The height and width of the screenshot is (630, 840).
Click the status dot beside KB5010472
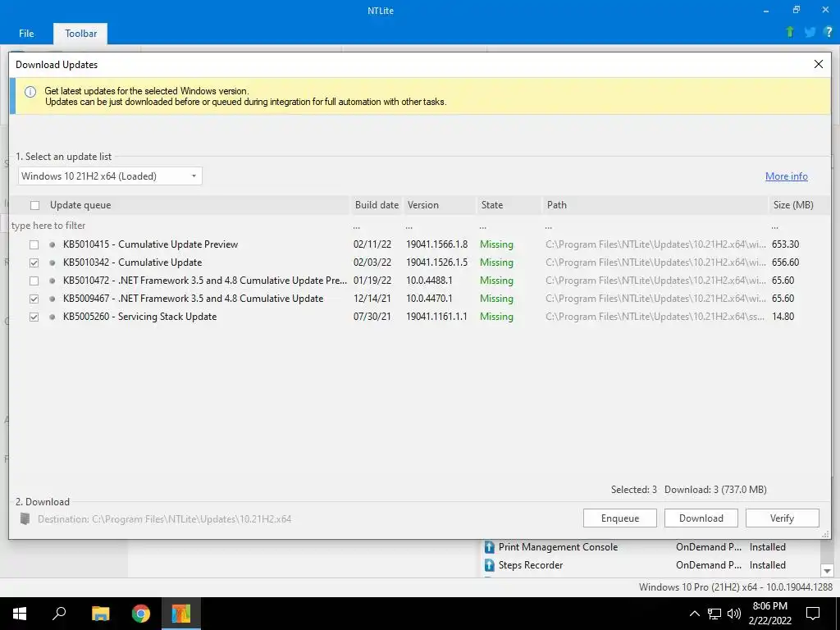[x=52, y=281]
